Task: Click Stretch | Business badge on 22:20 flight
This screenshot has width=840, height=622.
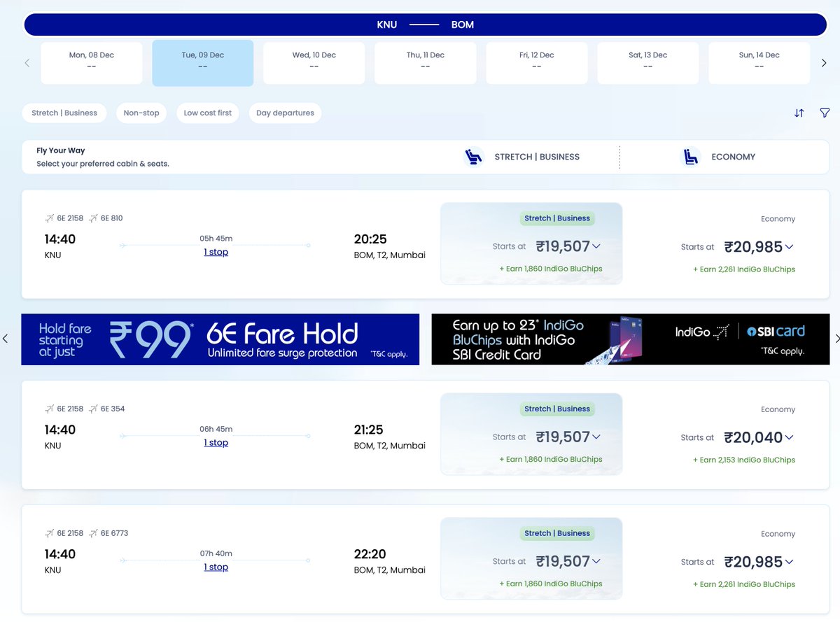Action: tap(557, 533)
